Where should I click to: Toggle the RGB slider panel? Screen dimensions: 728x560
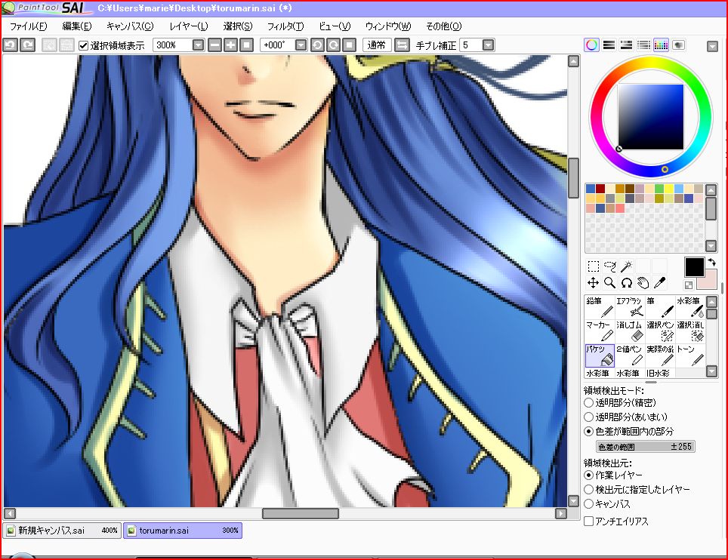pyautogui.click(x=609, y=45)
